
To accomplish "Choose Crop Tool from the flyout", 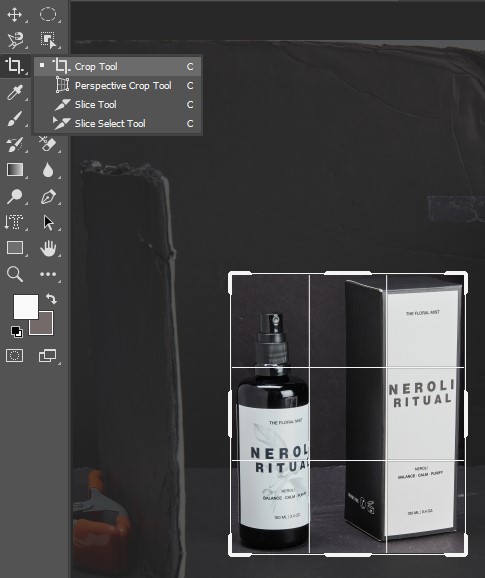I will pyautogui.click(x=118, y=67).
